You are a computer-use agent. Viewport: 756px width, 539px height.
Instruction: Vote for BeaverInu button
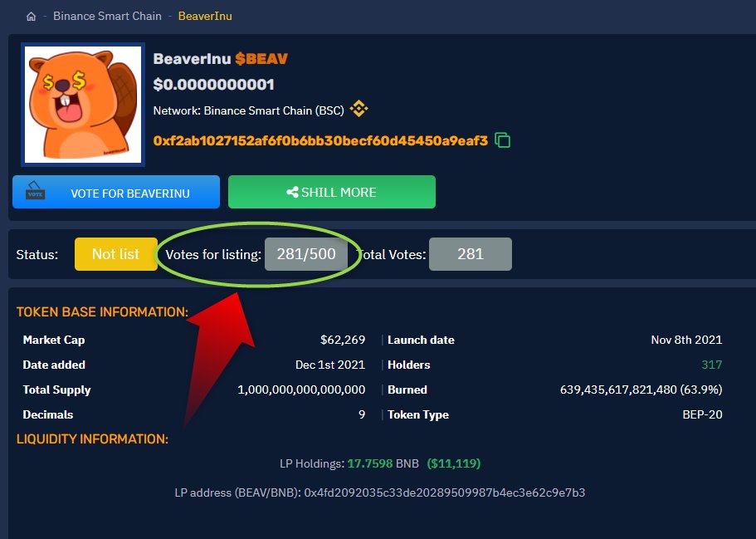tap(116, 192)
